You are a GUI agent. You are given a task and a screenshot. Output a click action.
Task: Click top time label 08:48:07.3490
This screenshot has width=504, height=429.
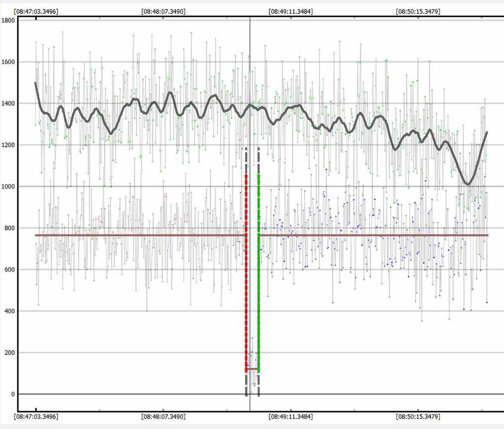click(164, 11)
